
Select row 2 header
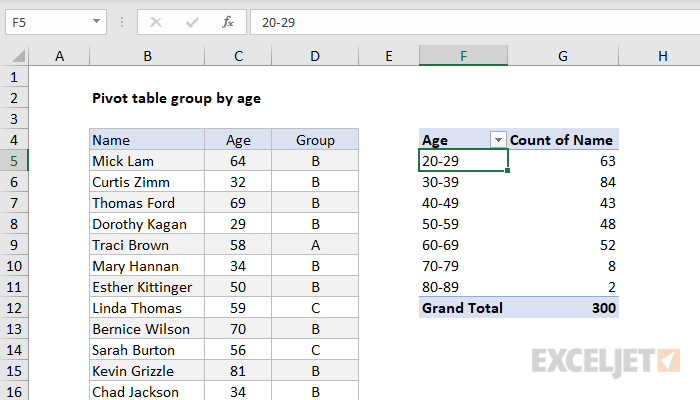(x=14, y=98)
